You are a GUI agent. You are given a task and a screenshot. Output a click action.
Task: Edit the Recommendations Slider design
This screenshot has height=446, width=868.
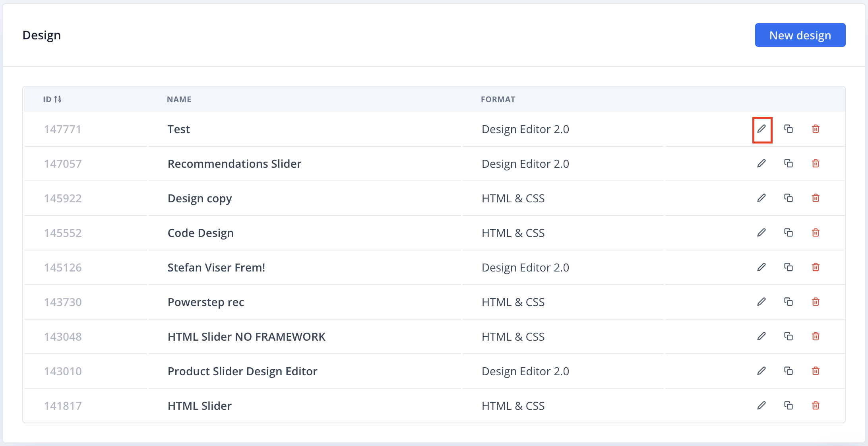761,163
